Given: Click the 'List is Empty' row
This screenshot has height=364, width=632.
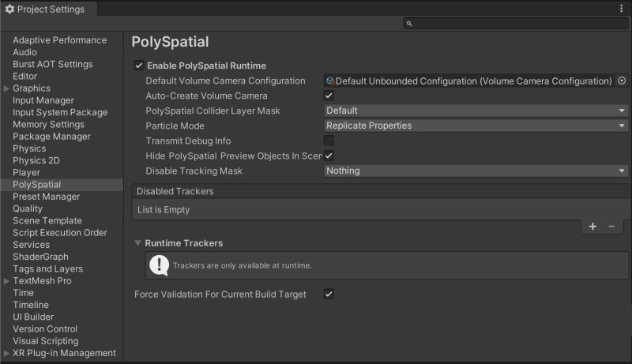Looking at the screenshot, I should click(x=381, y=210).
